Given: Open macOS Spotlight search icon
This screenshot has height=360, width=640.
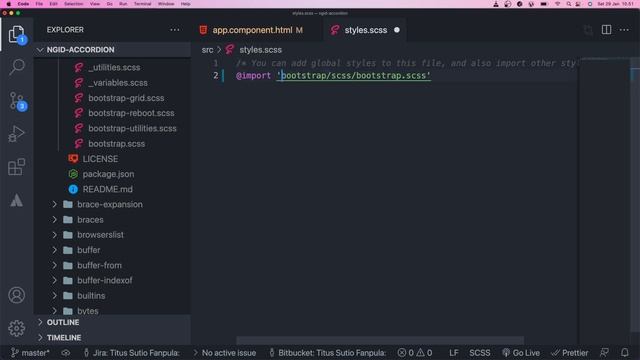Looking at the screenshot, I should point(569,4).
